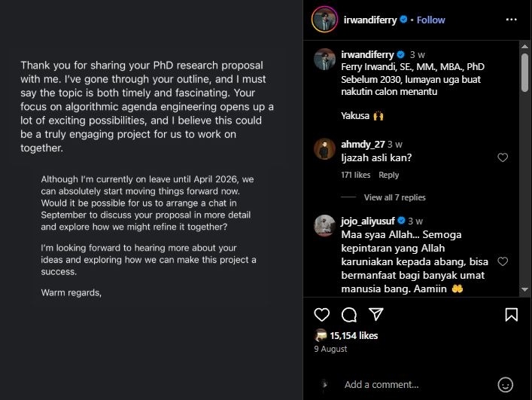Follow irwandiferry account
This screenshot has height=400, width=532.
click(431, 20)
